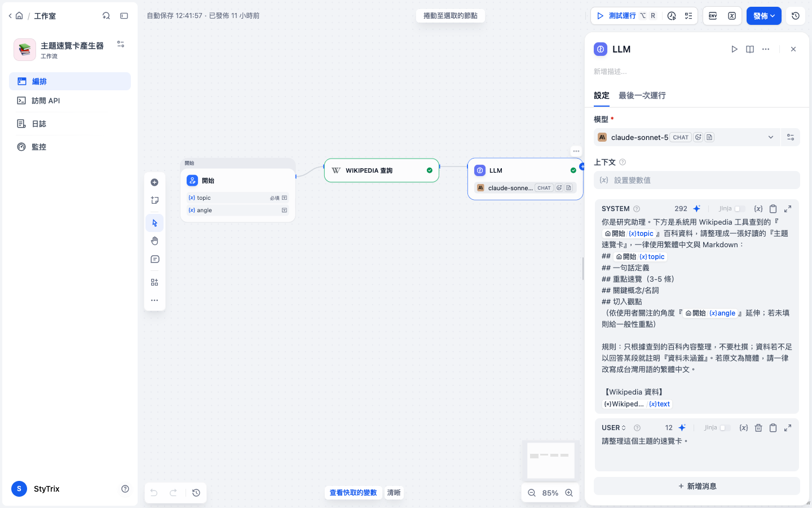Open the LLM node help book icon

[x=750, y=49]
